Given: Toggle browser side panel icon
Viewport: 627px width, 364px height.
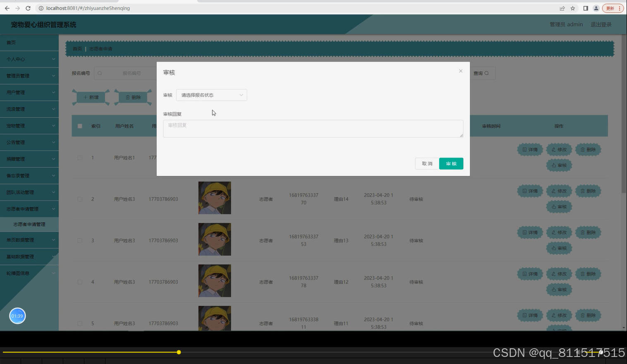Looking at the screenshot, I should [586, 8].
